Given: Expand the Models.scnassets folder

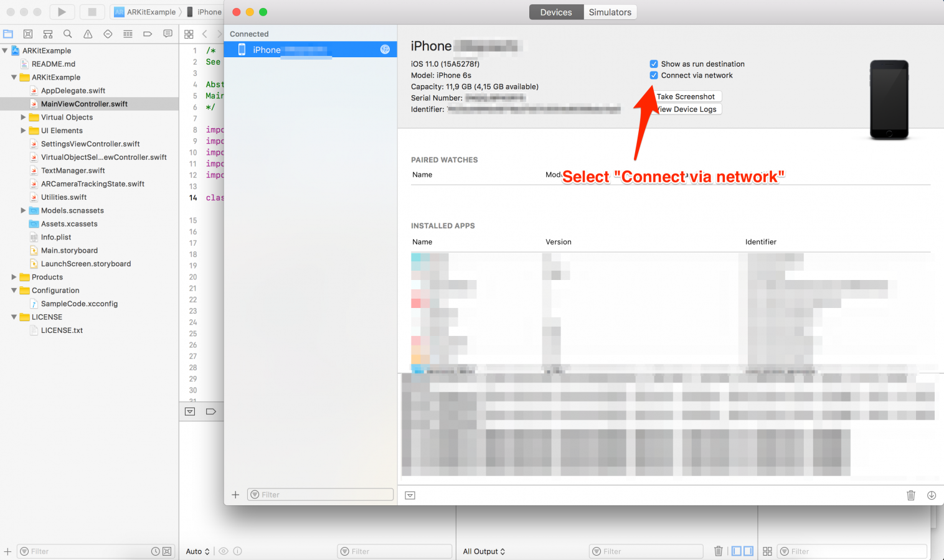Looking at the screenshot, I should click(23, 210).
